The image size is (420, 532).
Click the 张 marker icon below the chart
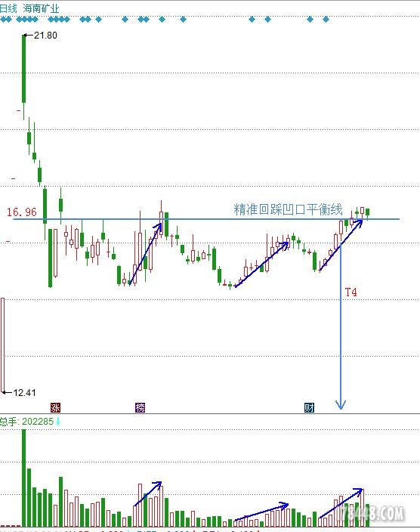(x=55, y=407)
